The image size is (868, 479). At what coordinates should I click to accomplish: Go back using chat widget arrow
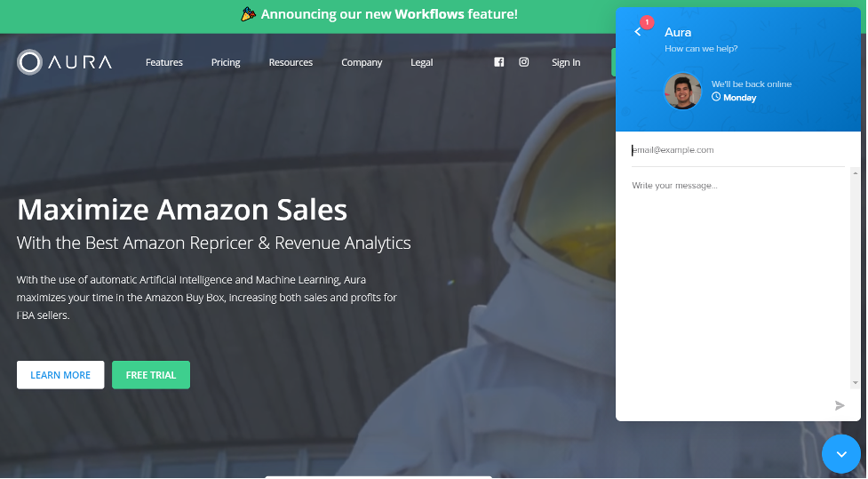click(638, 32)
